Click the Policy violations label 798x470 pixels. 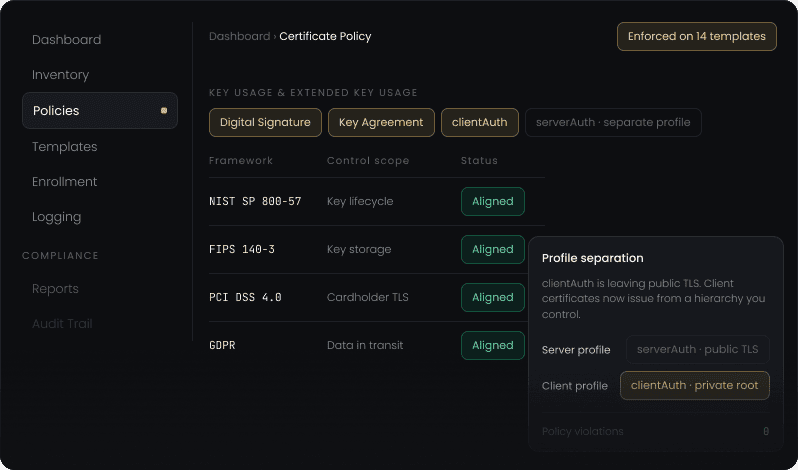click(583, 431)
